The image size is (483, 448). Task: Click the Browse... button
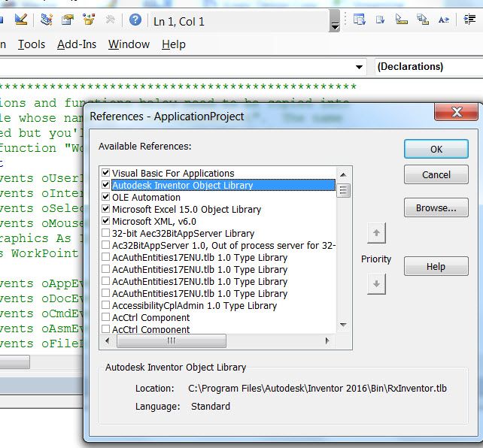pyautogui.click(x=436, y=207)
